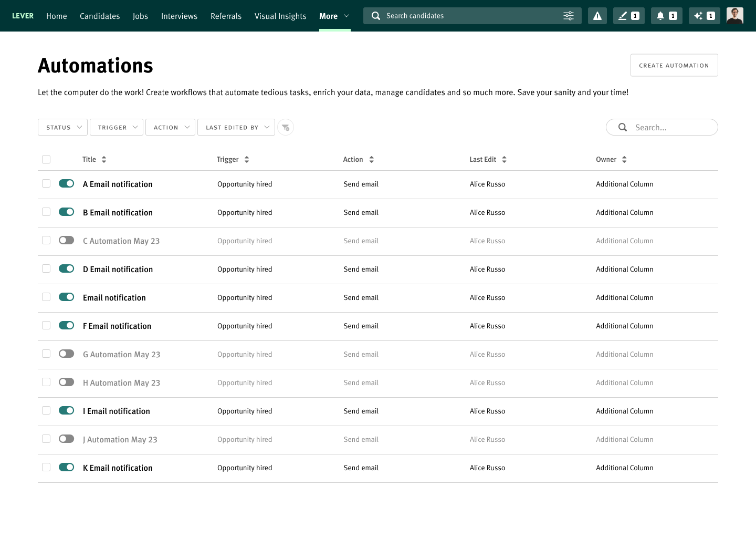
Task: Open the Referrals tab
Action: tap(226, 16)
